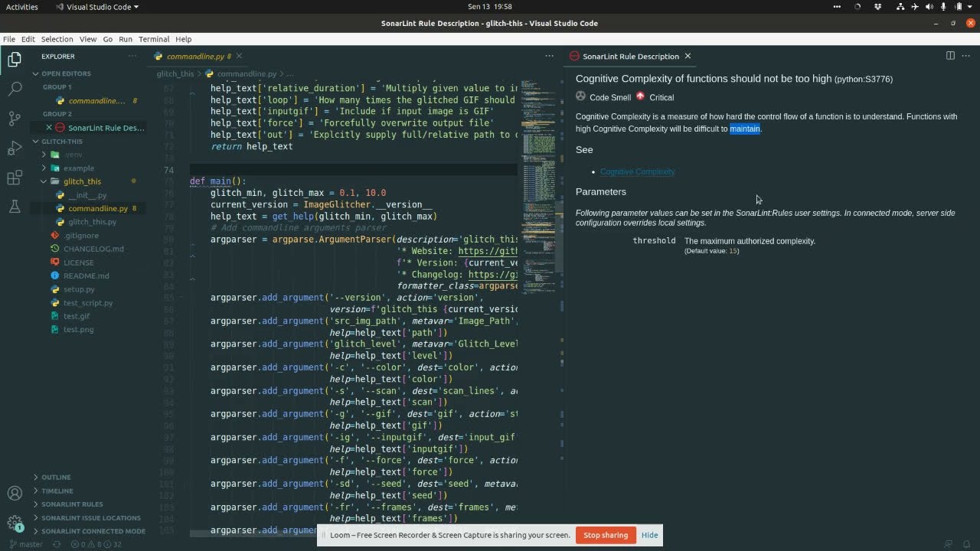Open the Testing flask view
The image size is (980, 551).
pos(15,207)
